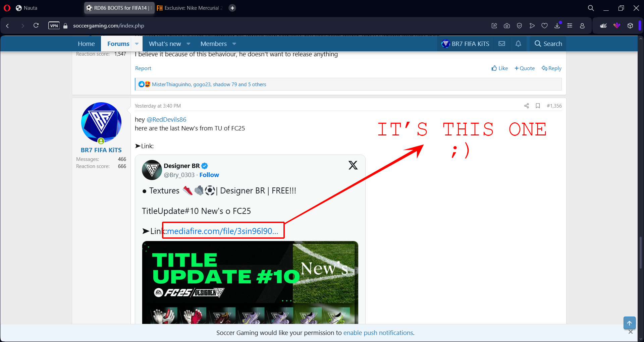This screenshot has width=644, height=342.
Task: Click the X logo in the tweet
Action: [x=353, y=165]
